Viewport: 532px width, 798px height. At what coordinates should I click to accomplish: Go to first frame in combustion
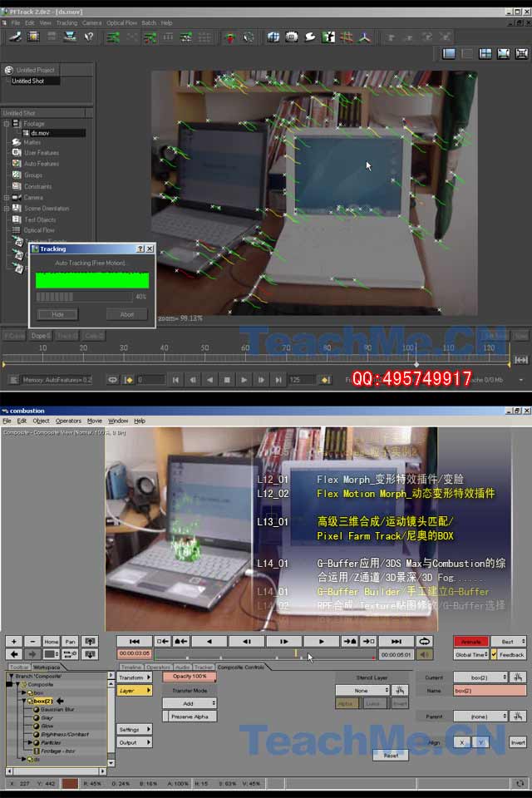[x=135, y=641]
